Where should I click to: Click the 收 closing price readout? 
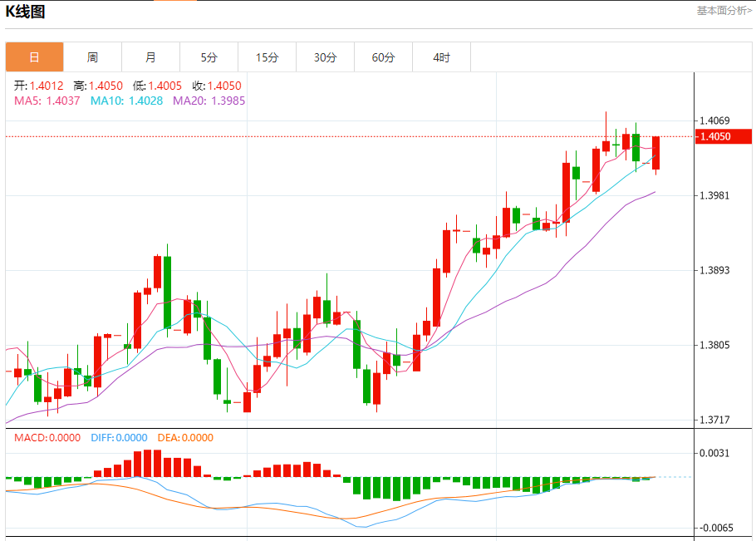[216, 86]
